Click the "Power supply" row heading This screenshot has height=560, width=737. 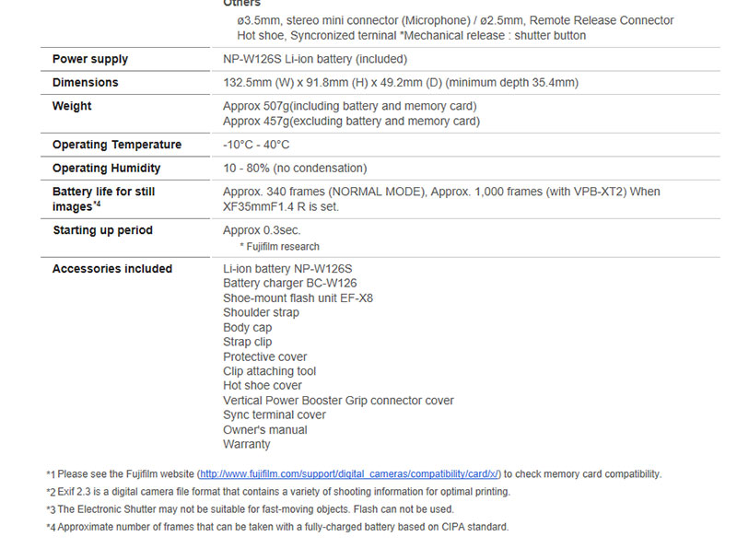[90, 59]
